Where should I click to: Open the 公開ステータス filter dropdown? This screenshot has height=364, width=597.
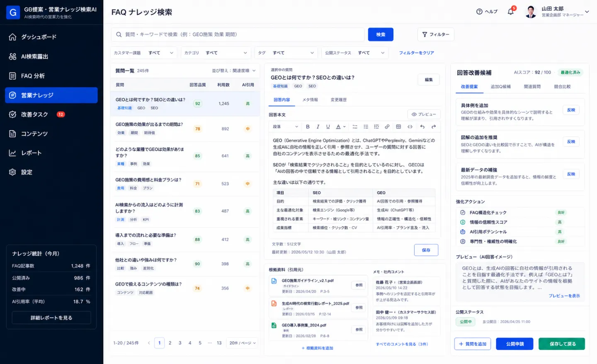[x=355, y=53]
